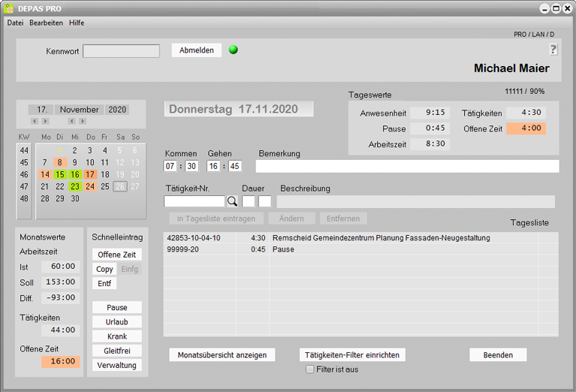Select green-highlighted day 23 in calendar
Image resolution: width=576 pixels, height=392 pixels.
(75, 186)
